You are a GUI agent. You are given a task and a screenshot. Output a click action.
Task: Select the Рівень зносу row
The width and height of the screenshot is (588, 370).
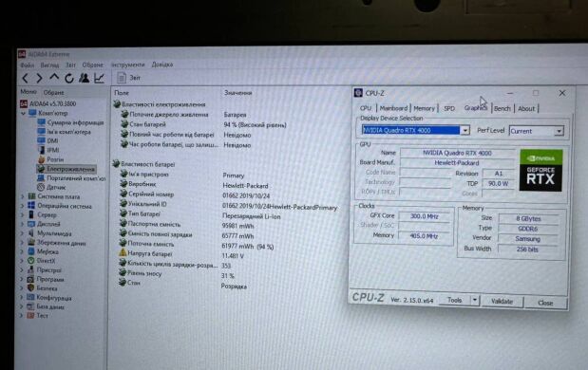[177, 274]
